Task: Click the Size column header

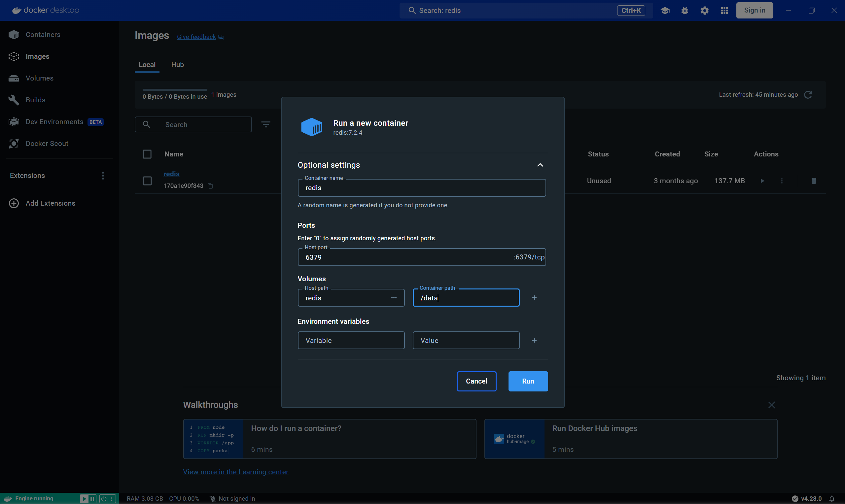Action: click(x=711, y=154)
